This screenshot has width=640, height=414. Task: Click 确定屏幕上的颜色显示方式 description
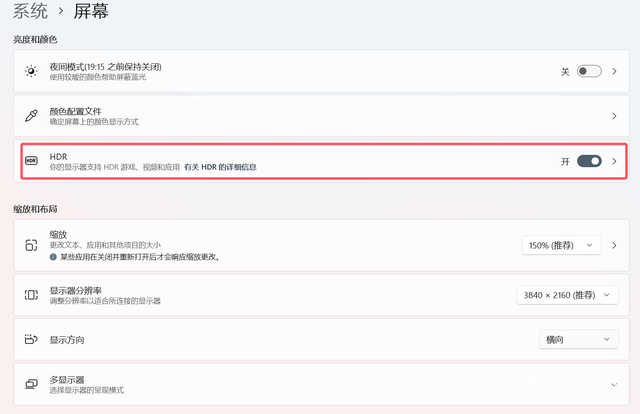coord(94,122)
